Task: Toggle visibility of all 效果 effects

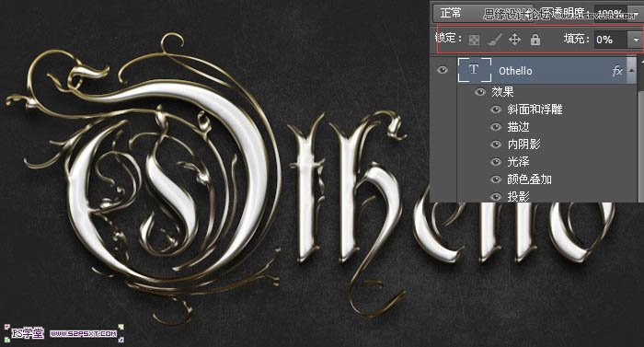Action: tap(479, 92)
